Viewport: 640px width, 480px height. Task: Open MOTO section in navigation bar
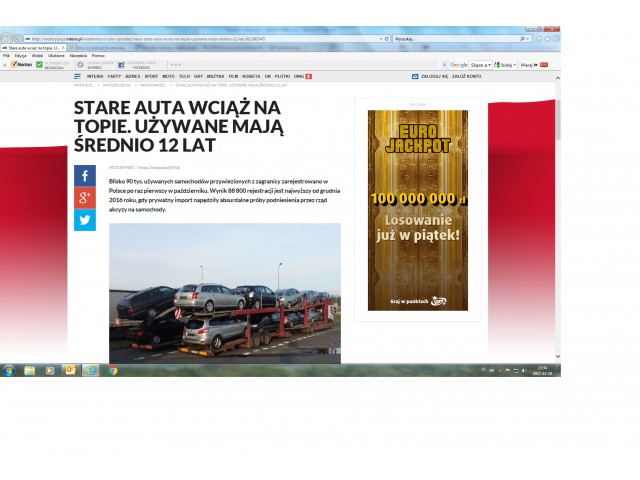pos(168,76)
